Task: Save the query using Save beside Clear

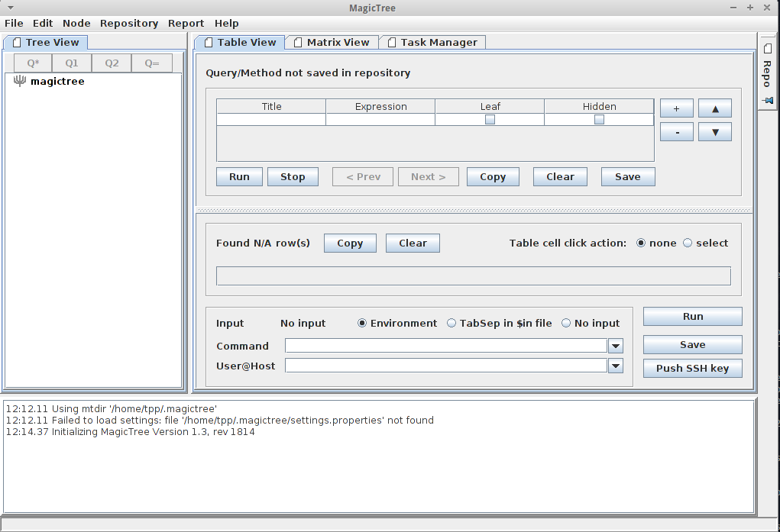Action: [x=628, y=177]
